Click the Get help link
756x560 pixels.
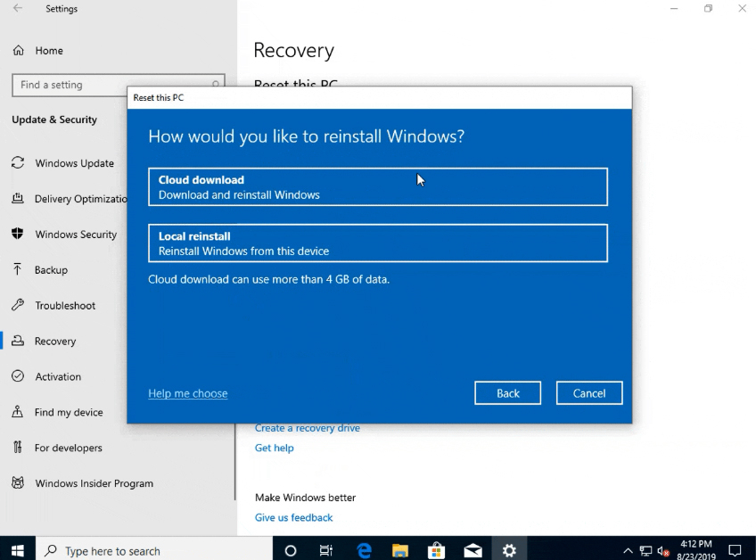tap(274, 448)
